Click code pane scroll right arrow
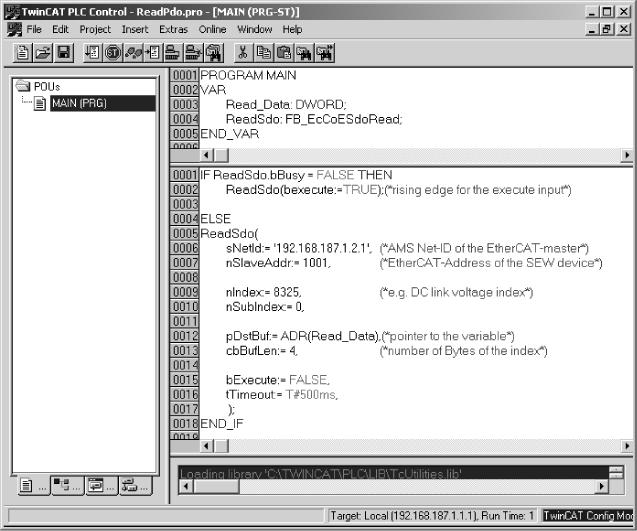Screen dimensions: 637x531 point(627,446)
